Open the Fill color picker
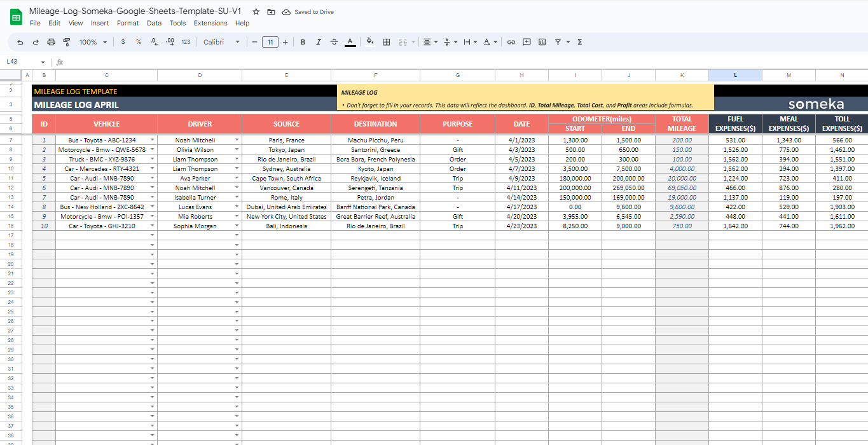 click(370, 43)
